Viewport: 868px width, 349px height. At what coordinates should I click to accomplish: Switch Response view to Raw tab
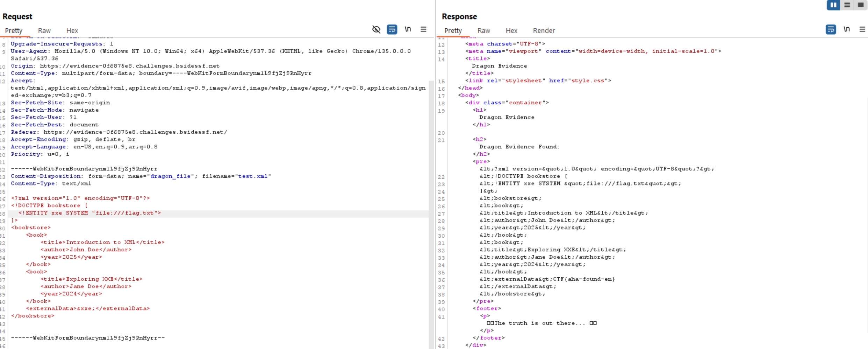tap(484, 31)
